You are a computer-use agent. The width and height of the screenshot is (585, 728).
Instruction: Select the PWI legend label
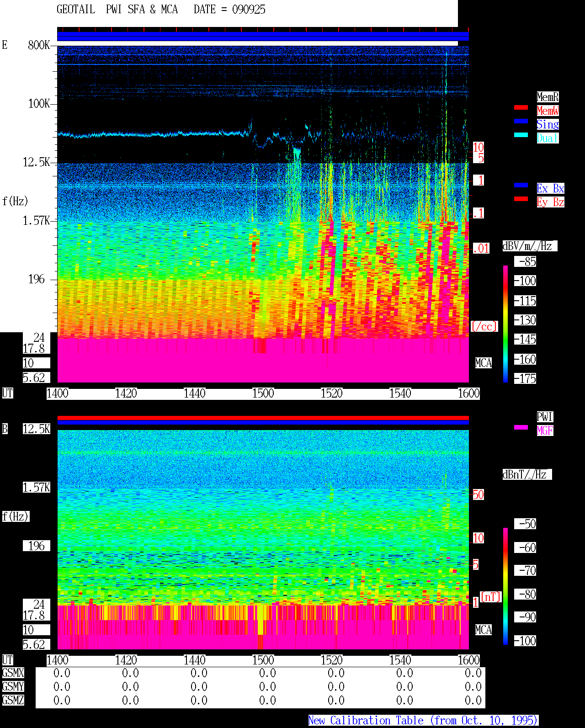pyautogui.click(x=545, y=417)
